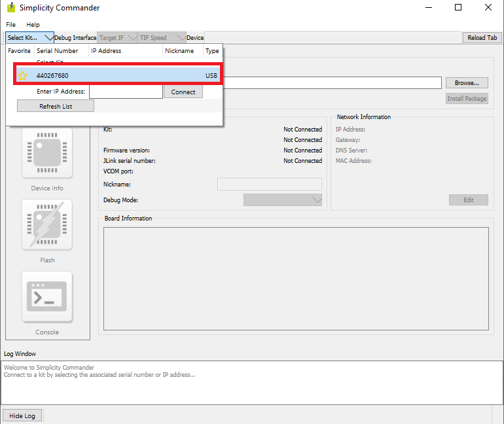Open the File menu

[x=11, y=24]
